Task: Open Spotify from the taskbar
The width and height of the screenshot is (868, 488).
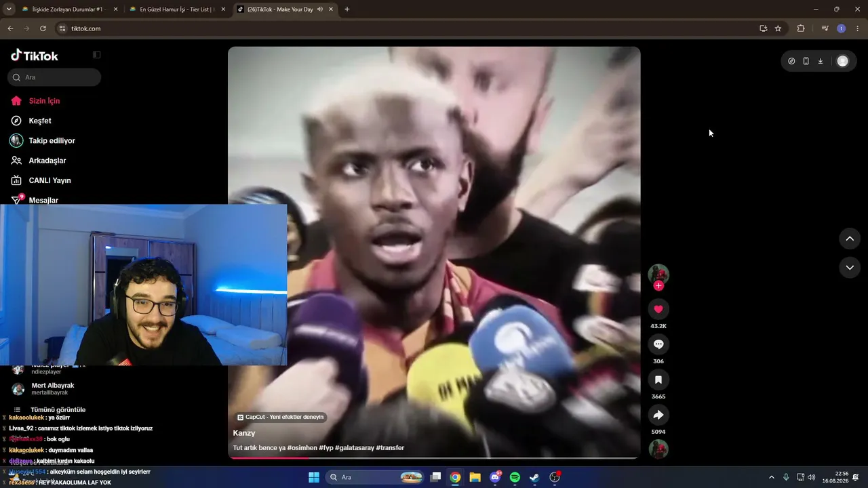Action: click(515, 477)
